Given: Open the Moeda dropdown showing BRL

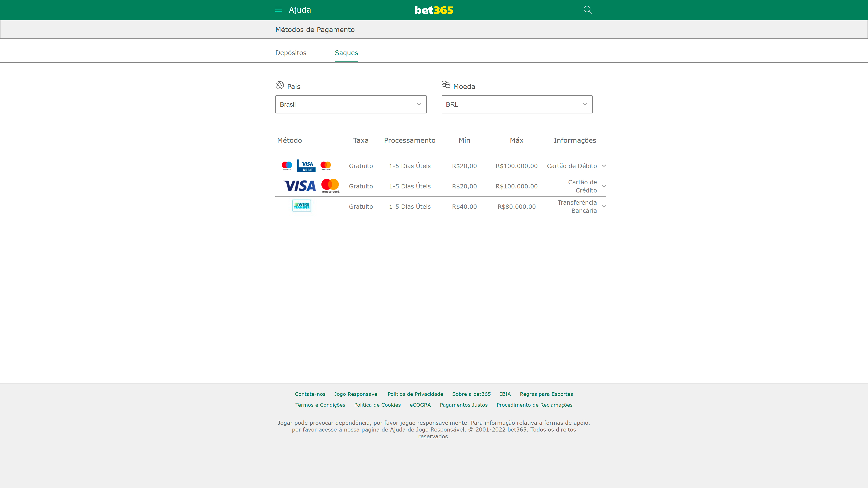Looking at the screenshot, I should (517, 104).
